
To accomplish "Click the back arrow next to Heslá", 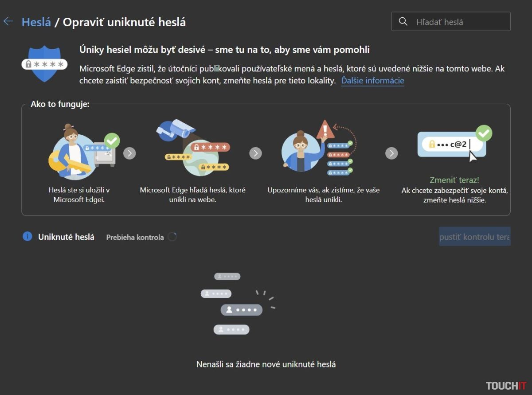I will [8, 22].
